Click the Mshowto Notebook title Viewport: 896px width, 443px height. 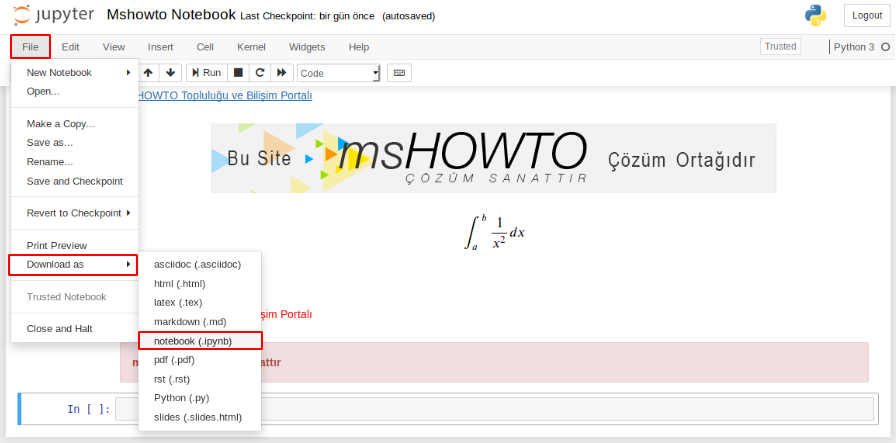(171, 15)
